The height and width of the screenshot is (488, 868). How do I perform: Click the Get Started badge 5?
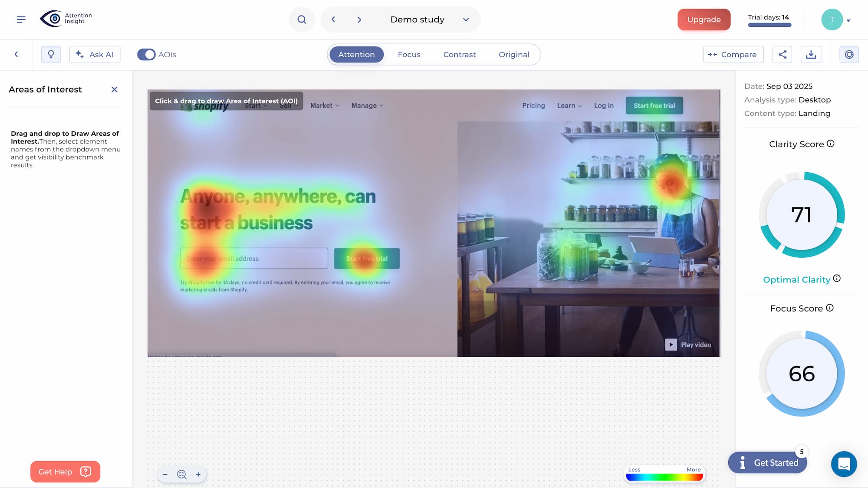click(x=802, y=452)
